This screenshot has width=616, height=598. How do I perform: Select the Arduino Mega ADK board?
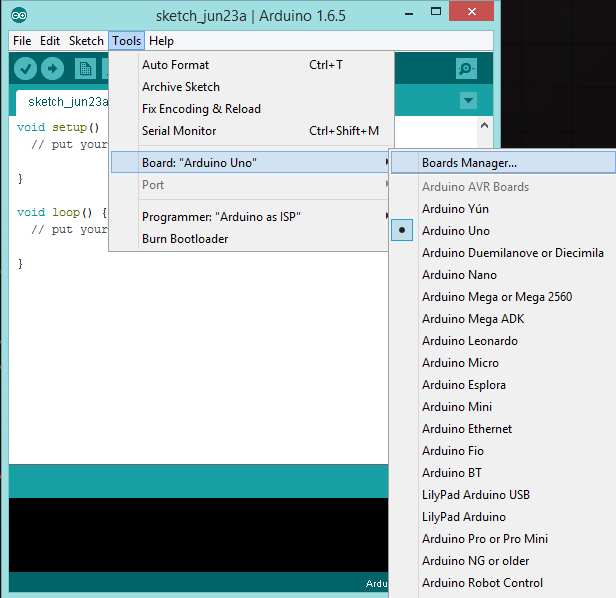[503, 319]
